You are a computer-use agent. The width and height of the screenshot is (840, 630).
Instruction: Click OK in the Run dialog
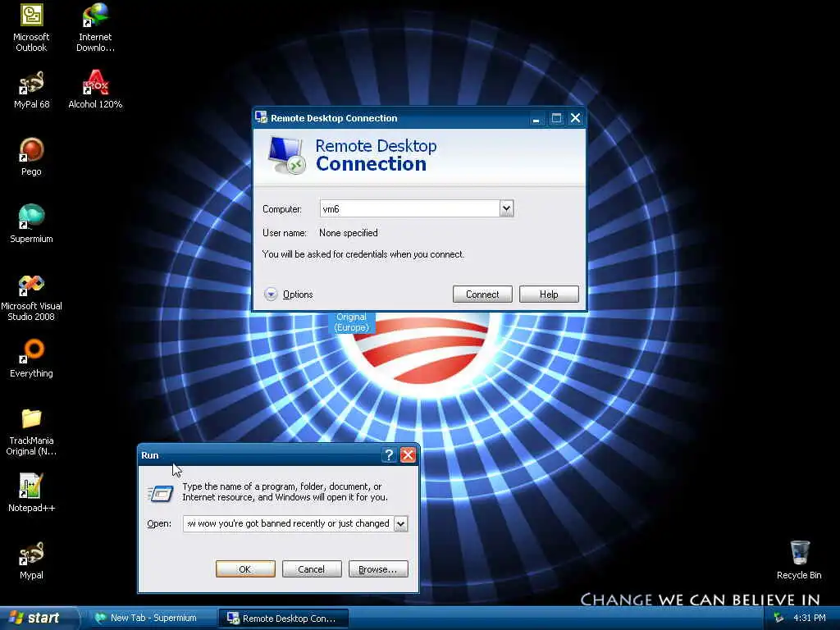[x=245, y=569]
